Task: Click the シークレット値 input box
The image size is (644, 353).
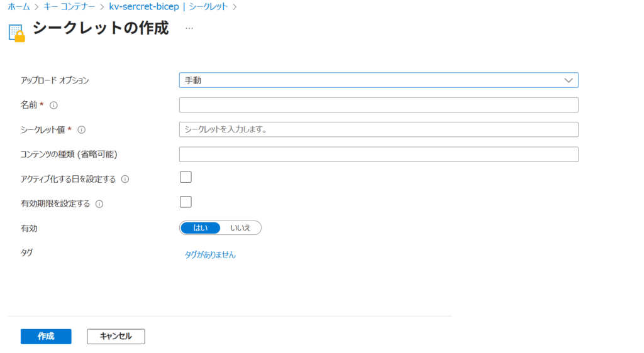Action: (378, 129)
